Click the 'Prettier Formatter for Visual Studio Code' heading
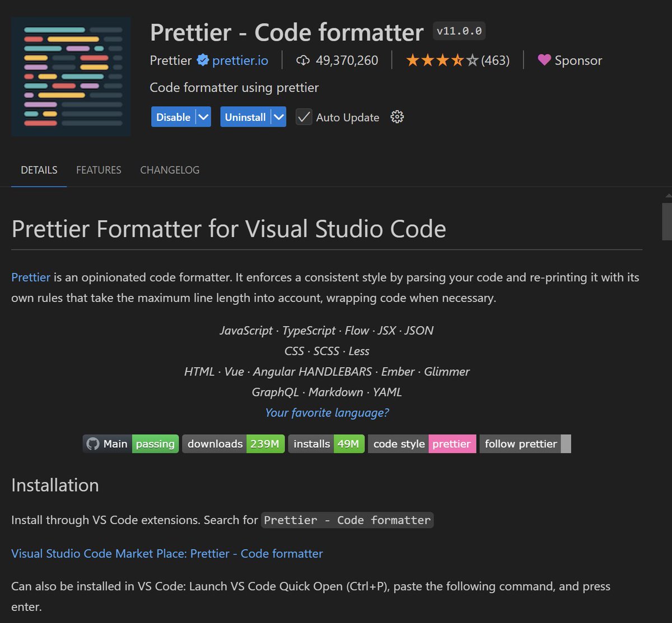 (x=228, y=229)
